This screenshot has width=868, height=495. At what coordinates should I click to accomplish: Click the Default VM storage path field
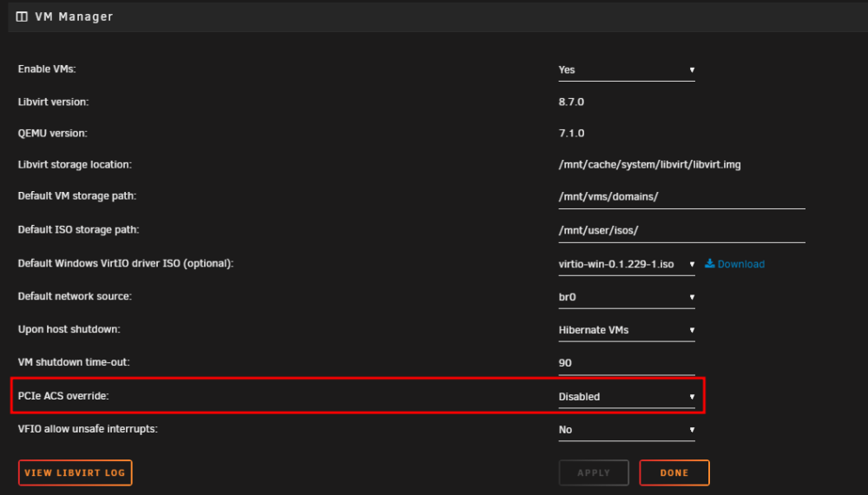[681, 197]
